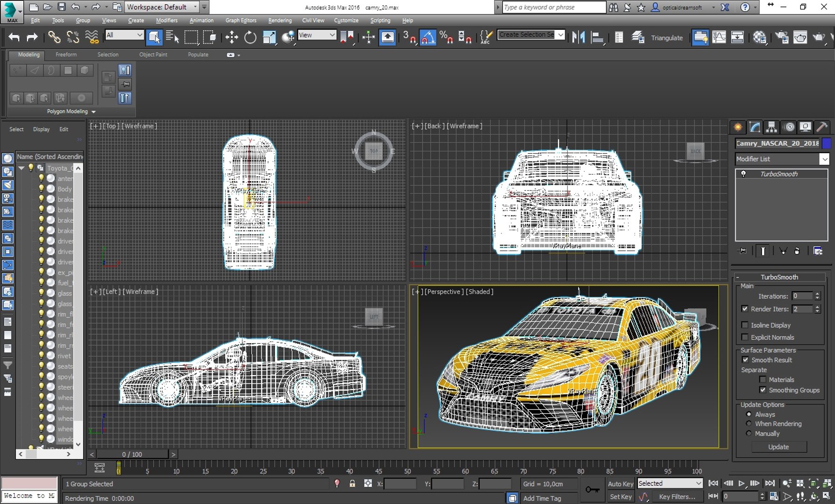Image resolution: width=835 pixels, height=504 pixels.
Task: Click the TurboSmooth Update button
Action: (778, 447)
